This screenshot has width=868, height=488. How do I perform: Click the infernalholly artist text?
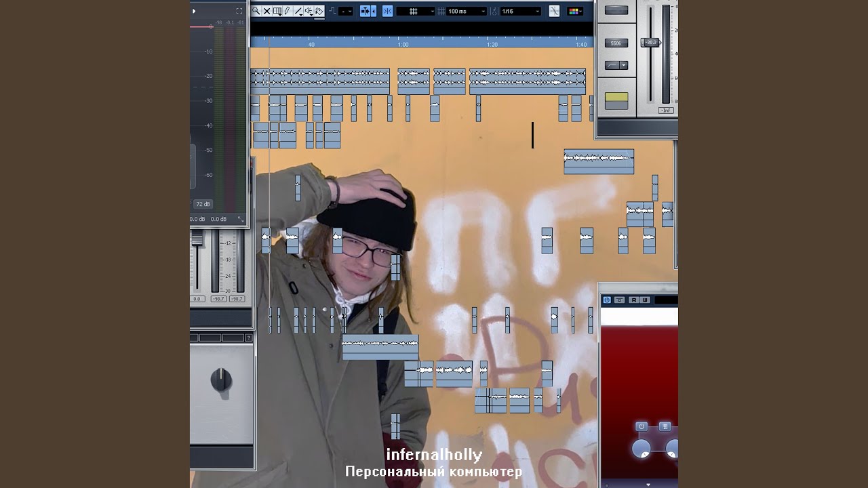tap(434, 454)
